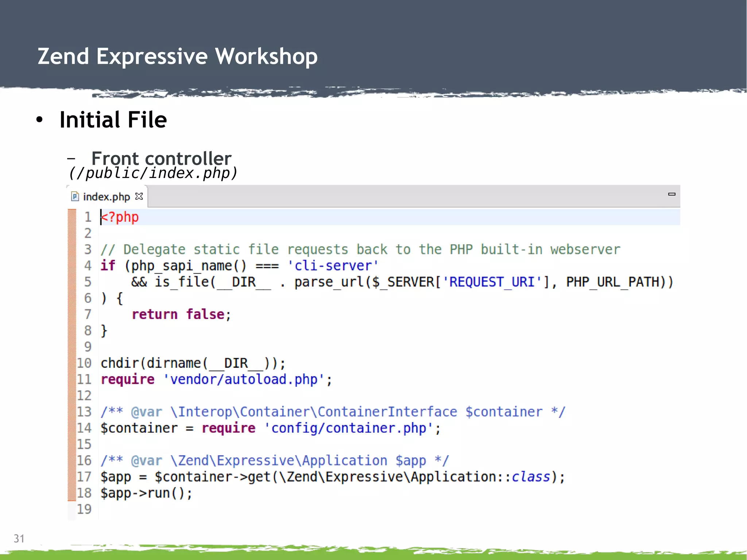Screen dimensions: 747x560
Task: Click is_file( function on line 5
Action: [185, 282]
